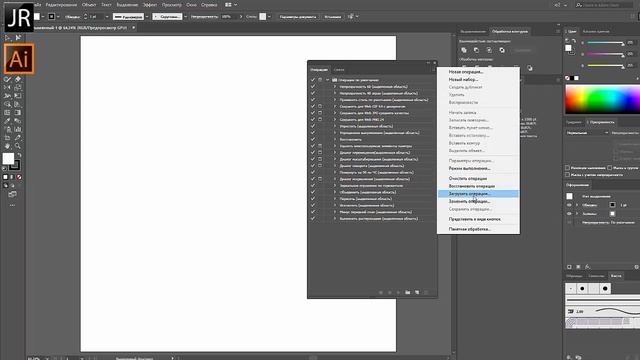Viewport: 640px width, 360px height.
Task: Click the Unite shape mode icon in Pathfinder
Action: point(464,50)
